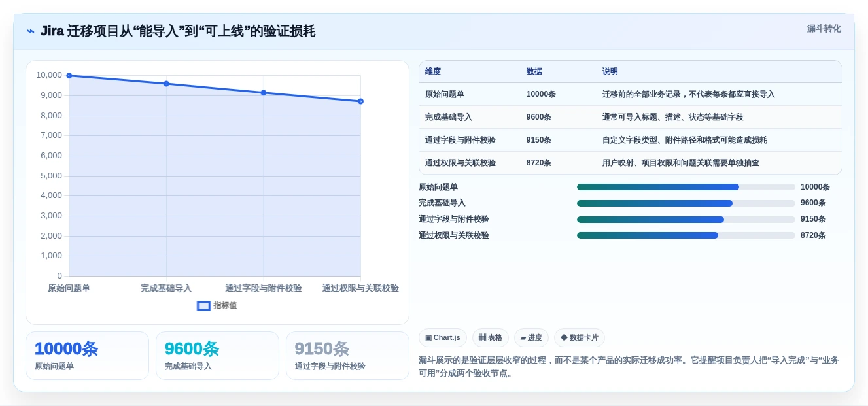
Task: Toggle the 指标值 legend swatch
Action: [x=203, y=305]
